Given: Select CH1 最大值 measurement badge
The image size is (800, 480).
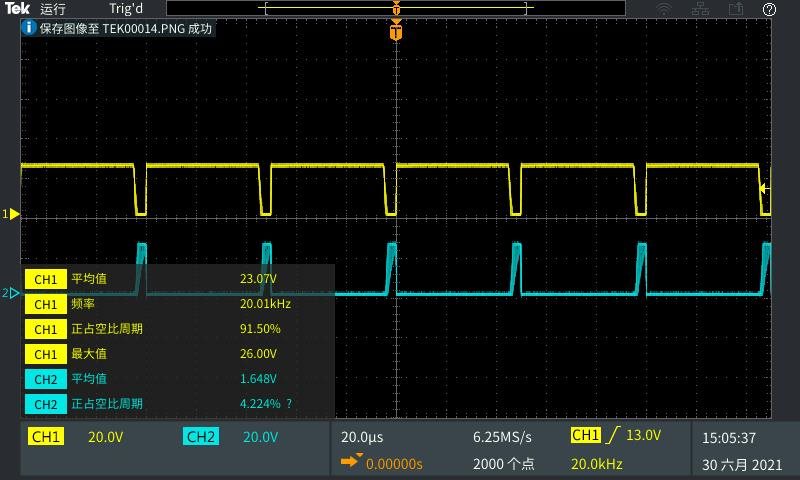Looking at the screenshot, I should (x=46, y=354).
